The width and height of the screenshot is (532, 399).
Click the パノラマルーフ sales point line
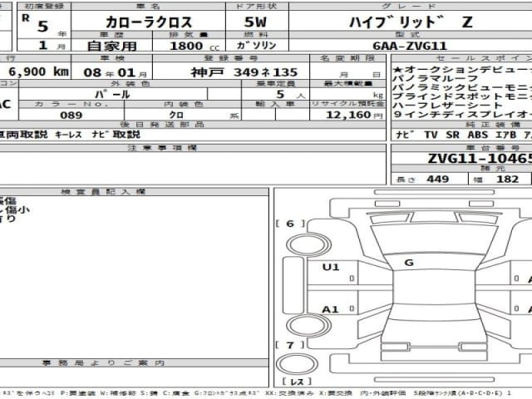coord(435,78)
